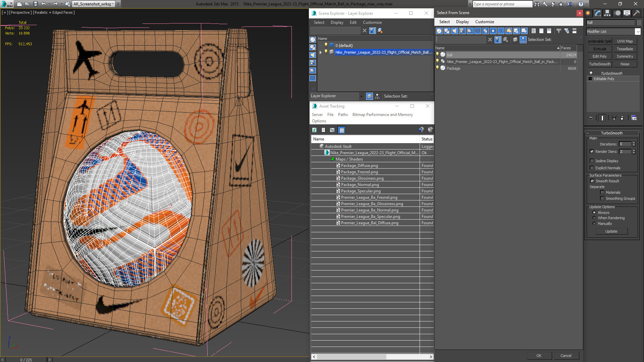Toggle Display Shapes filter in Select From Scene
Viewport: 644px width, 362px height.
(x=447, y=31)
